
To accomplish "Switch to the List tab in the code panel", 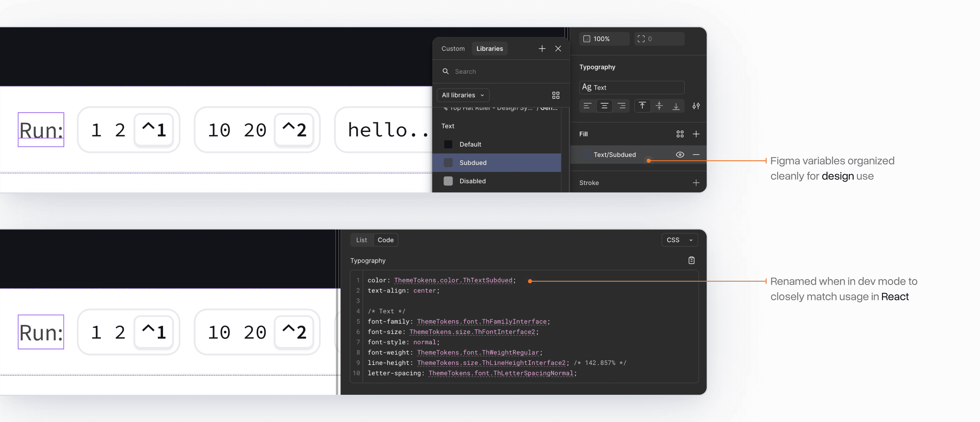I will click(361, 240).
